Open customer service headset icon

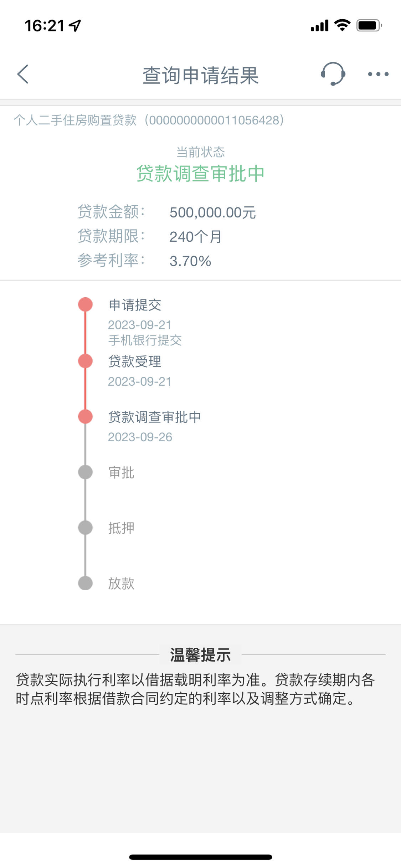(x=333, y=74)
